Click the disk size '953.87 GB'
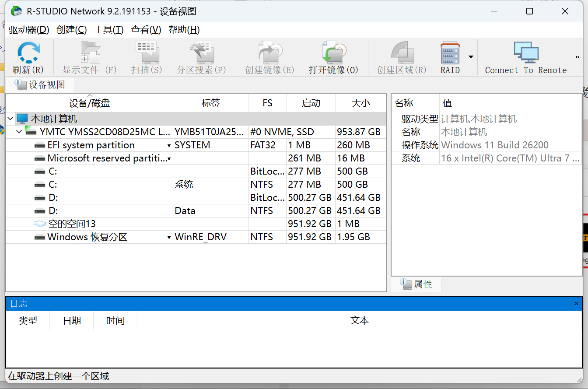 point(359,132)
